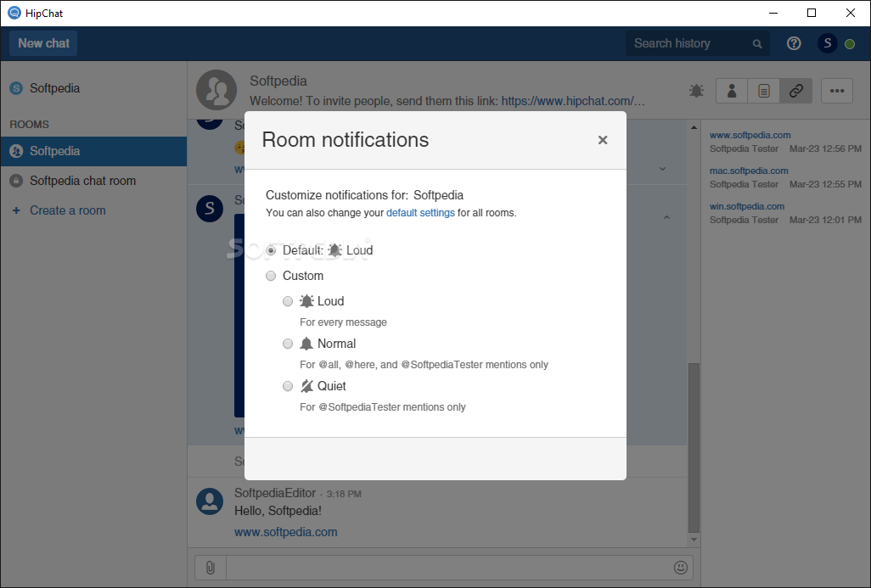Click the message input field

point(449,568)
